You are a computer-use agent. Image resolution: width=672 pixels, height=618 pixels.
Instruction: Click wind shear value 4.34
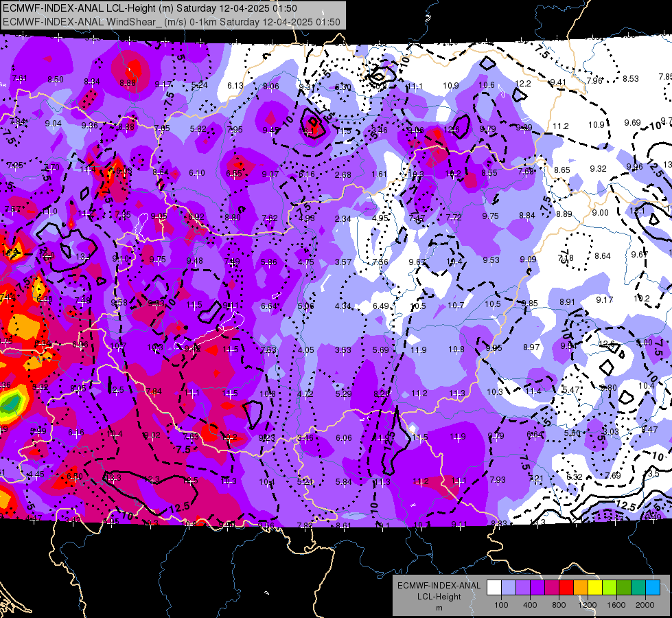click(343, 306)
